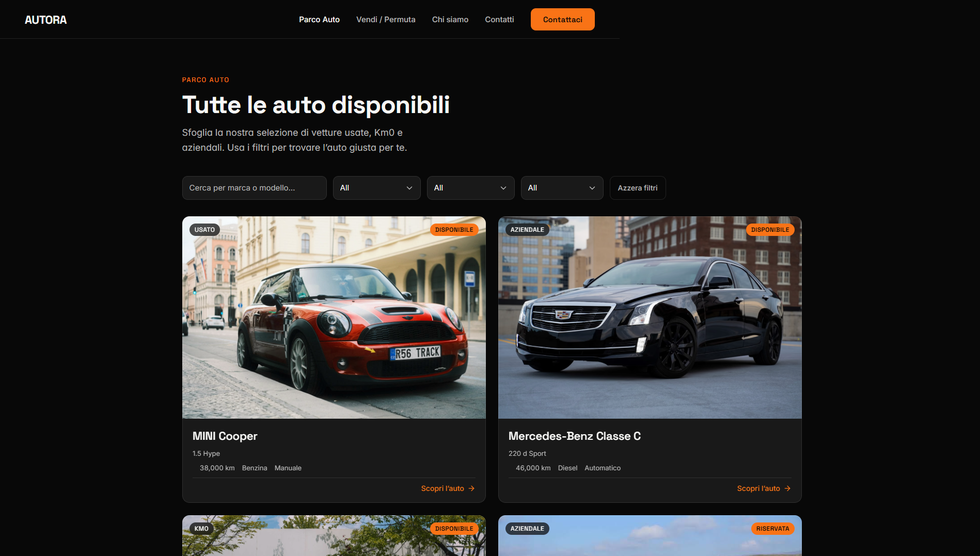Click the 220 d Sport trim text
This screenshot has height=556, width=980.
click(527, 454)
